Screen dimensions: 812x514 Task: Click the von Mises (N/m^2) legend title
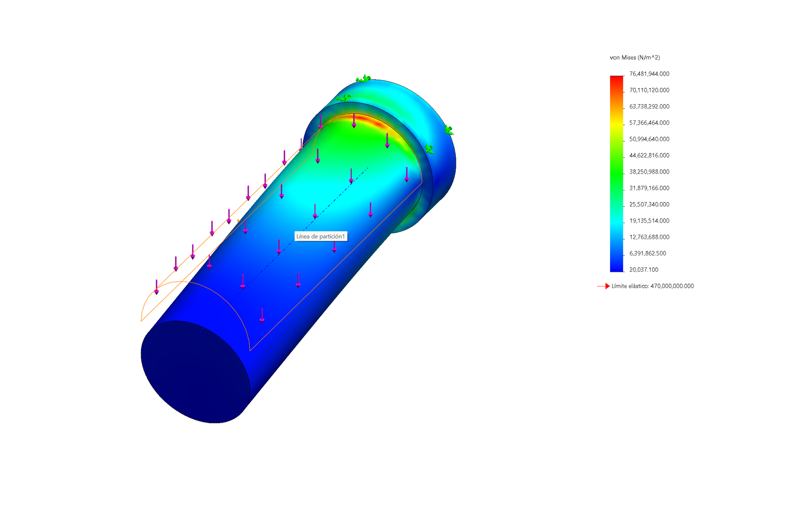(635, 57)
